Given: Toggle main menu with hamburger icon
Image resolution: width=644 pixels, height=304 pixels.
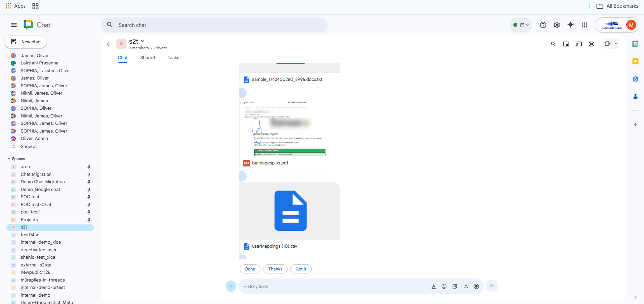Looking at the screenshot, I should pos(14,25).
